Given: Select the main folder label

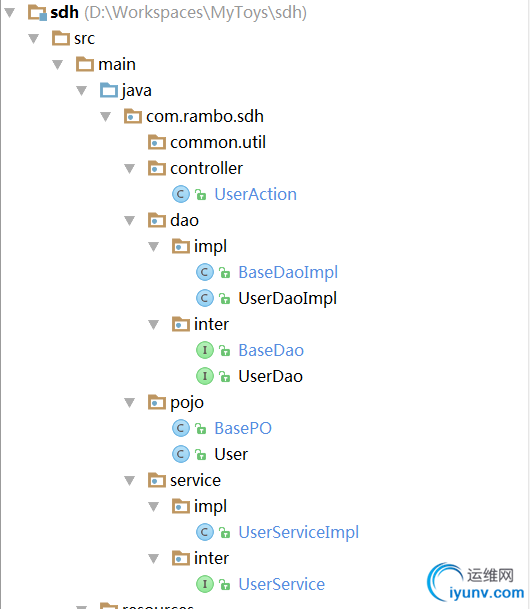Looking at the screenshot, I should pos(117,64).
